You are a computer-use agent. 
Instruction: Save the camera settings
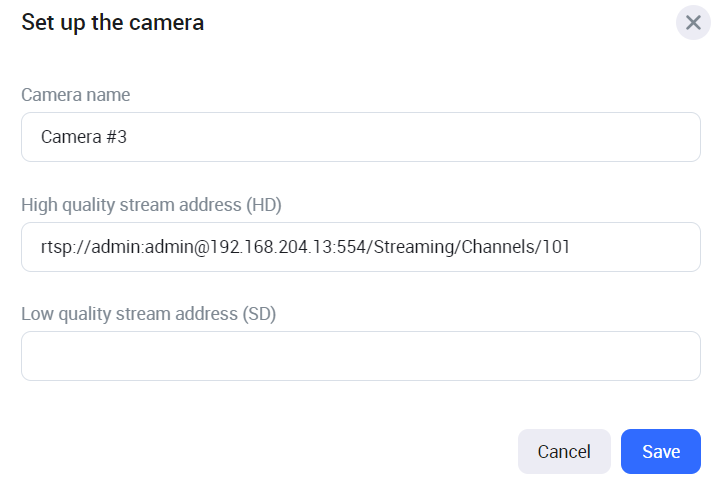660,451
